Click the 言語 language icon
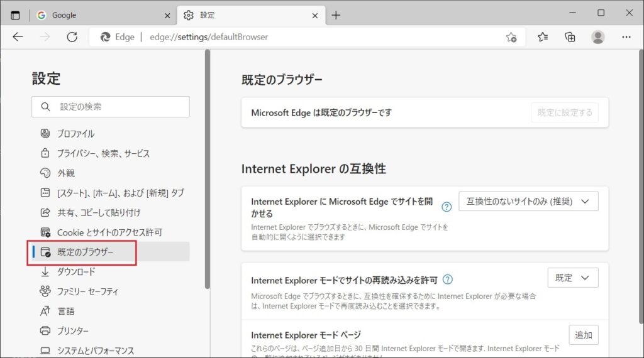Viewport: 644px width, 358px height. click(45, 311)
